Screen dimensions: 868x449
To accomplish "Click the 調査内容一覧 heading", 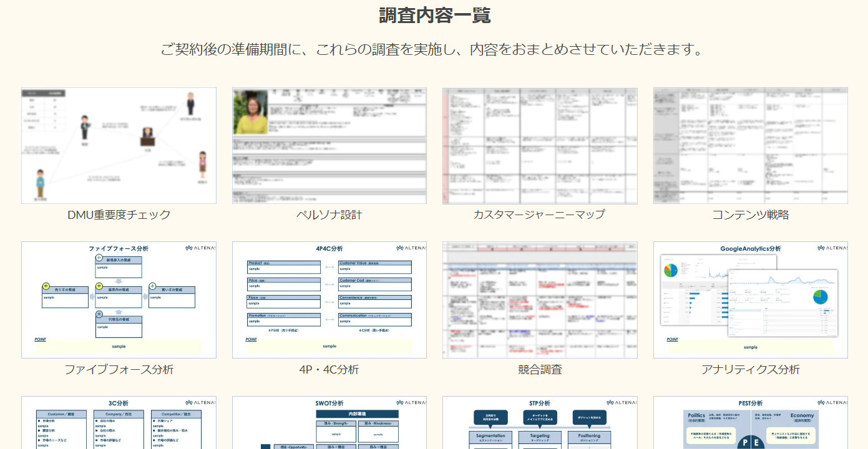I will [435, 15].
